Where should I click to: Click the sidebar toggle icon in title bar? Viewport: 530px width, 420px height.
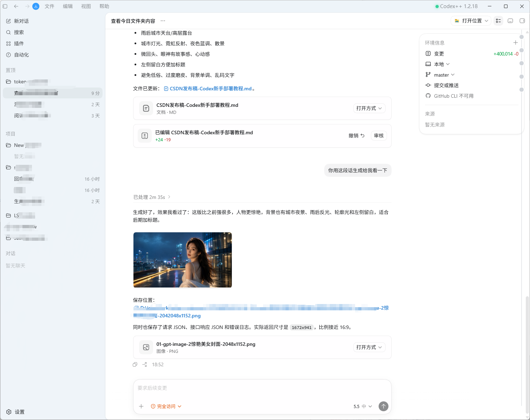[5, 6]
